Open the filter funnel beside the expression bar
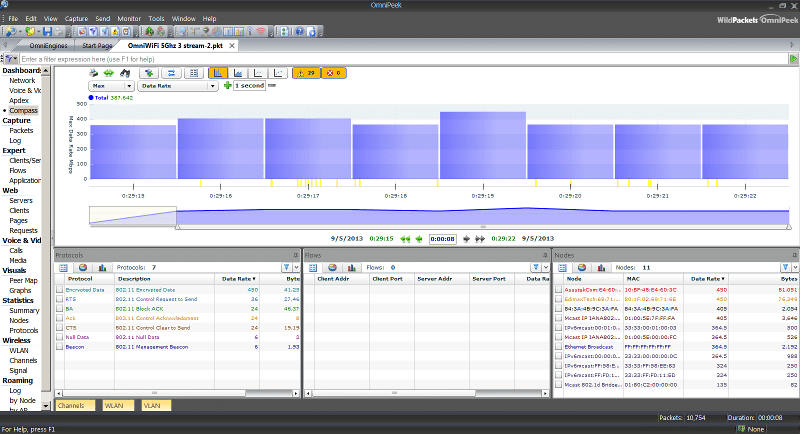Screen dimensions: 800x434 pos(10,59)
